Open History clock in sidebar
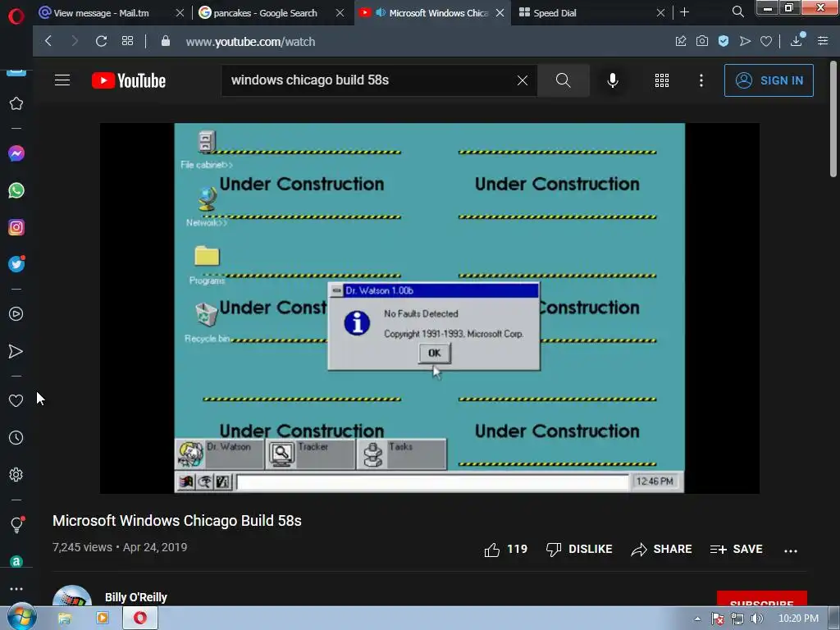The height and width of the screenshot is (630, 840). pyautogui.click(x=16, y=438)
